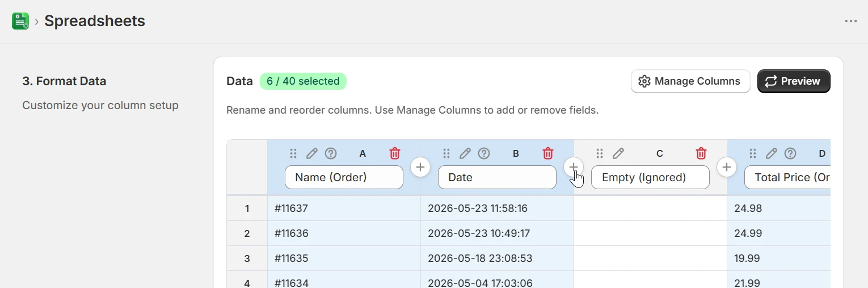Click the Total Price column name field
The image size is (868, 288).
pyautogui.click(x=787, y=177)
